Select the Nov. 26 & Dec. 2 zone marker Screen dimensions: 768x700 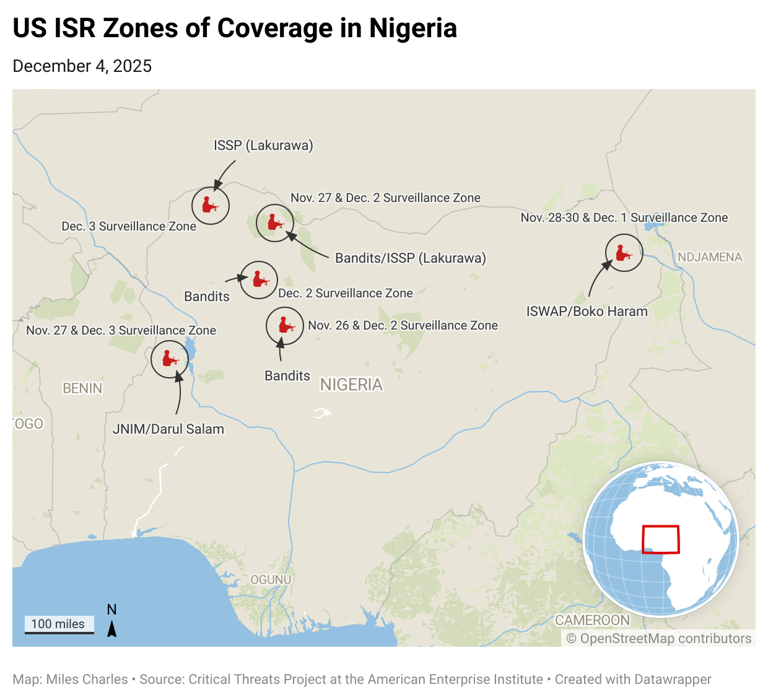285,326
